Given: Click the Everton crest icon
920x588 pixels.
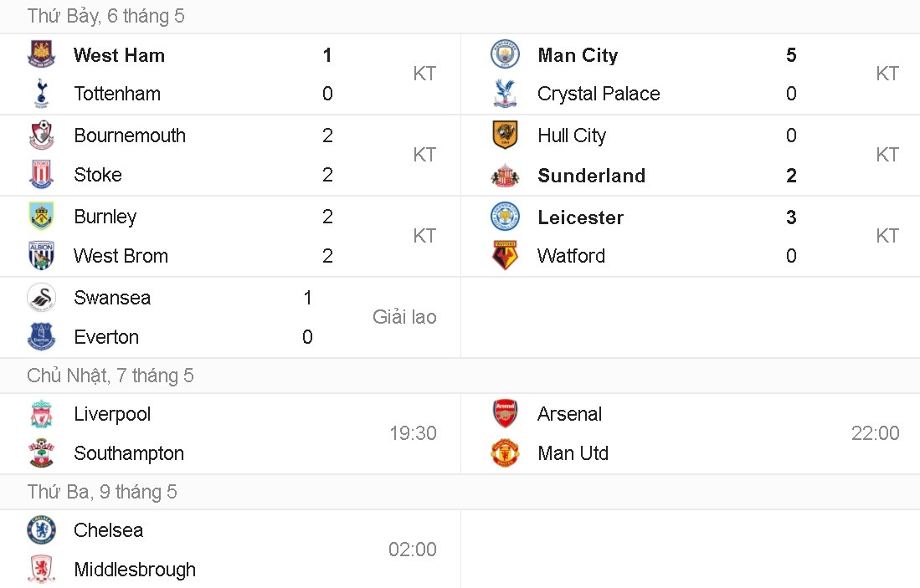Looking at the screenshot, I should tap(42, 336).
